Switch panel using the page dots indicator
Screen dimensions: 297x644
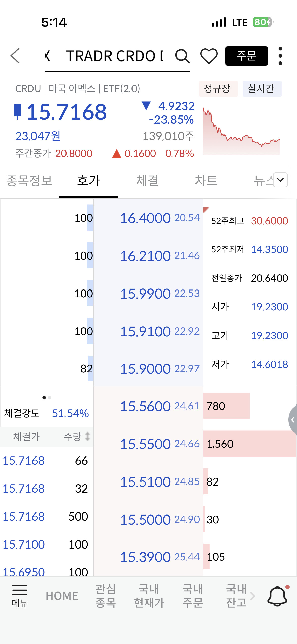click(x=47, y=398)
